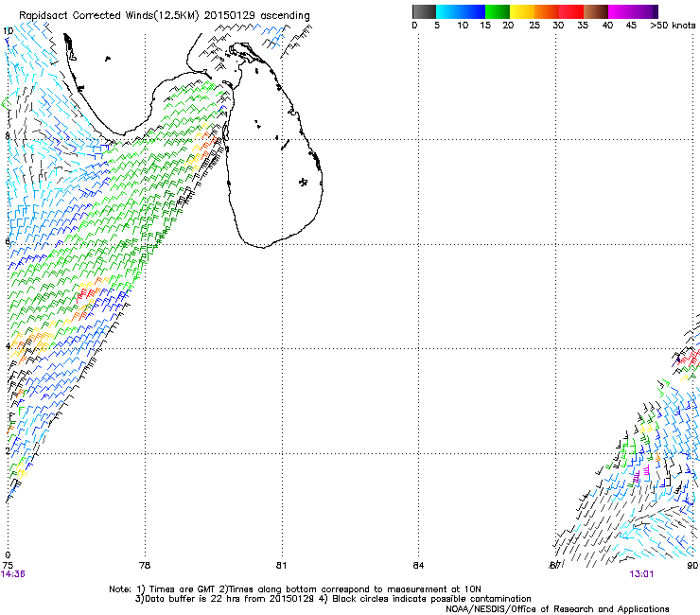Click the "20" legend scale label

tap(508, 26)
